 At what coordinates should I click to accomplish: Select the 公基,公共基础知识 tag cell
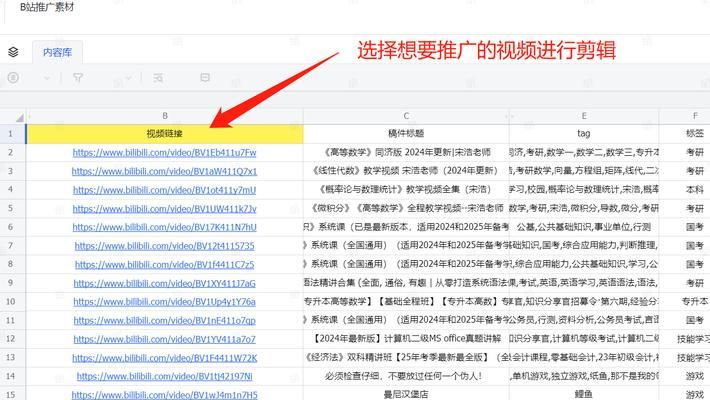(x=584, y=227)
